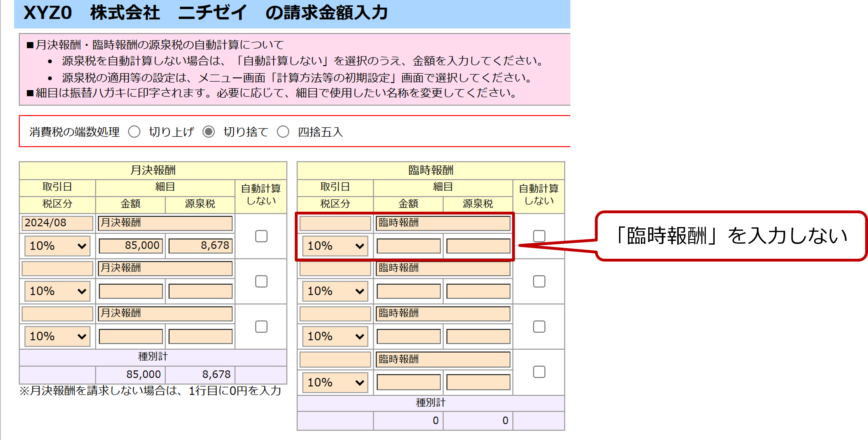The image size is (868, 440).
Task: Check 自動計算しない for fourth 臨時報酬 row
Action: click(539, 372)
